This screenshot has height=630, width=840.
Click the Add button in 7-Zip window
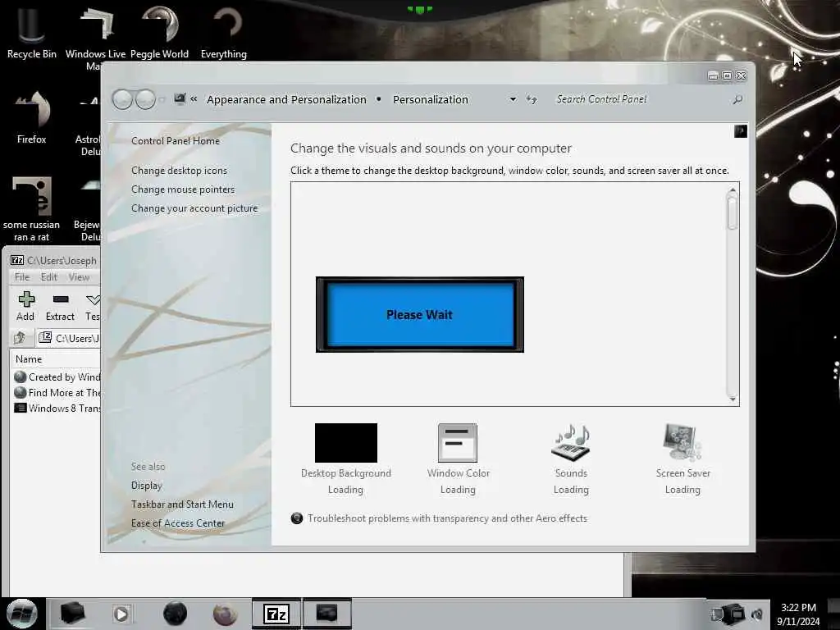[25, 306]
